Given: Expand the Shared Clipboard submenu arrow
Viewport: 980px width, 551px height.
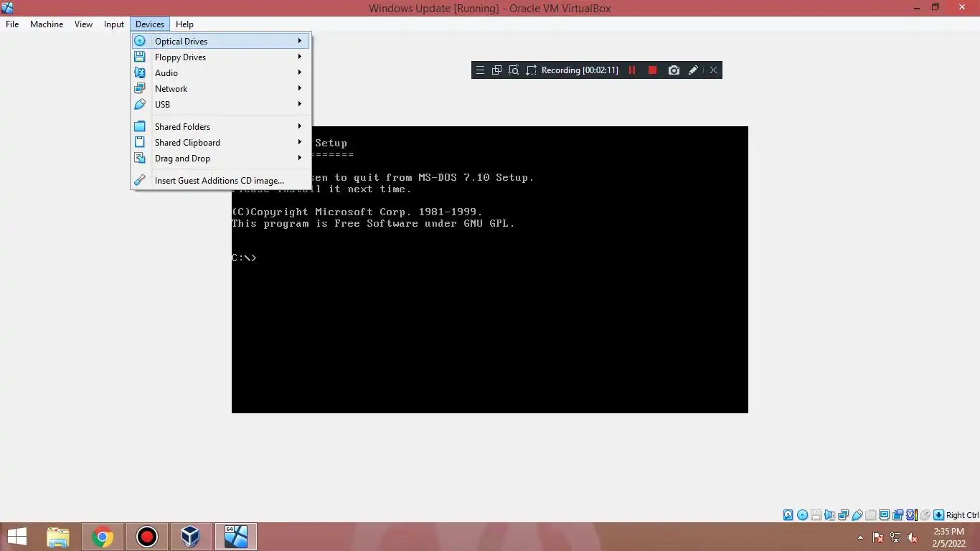Looking at the screenshot, I should (300, 142).
